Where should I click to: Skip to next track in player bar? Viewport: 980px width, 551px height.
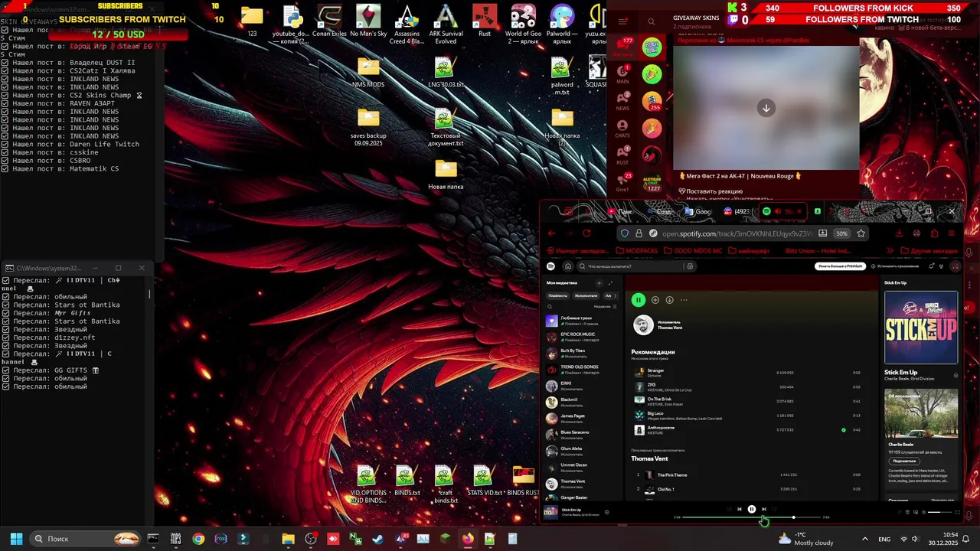point(763,509)
